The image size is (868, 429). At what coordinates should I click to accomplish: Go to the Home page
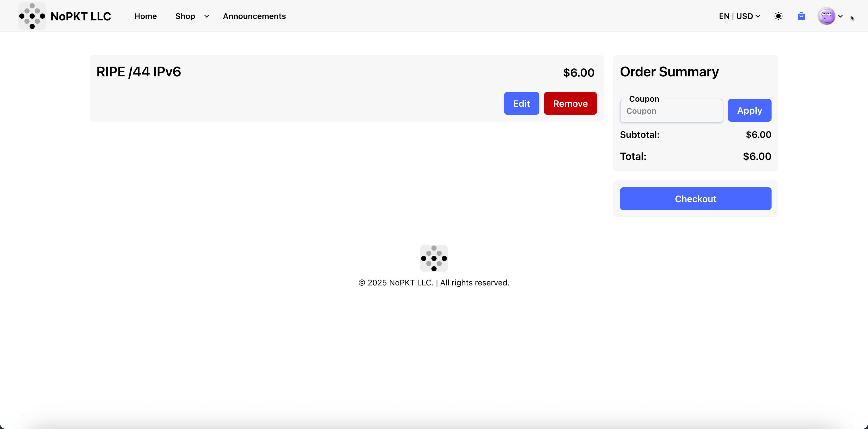click(145, 16)
